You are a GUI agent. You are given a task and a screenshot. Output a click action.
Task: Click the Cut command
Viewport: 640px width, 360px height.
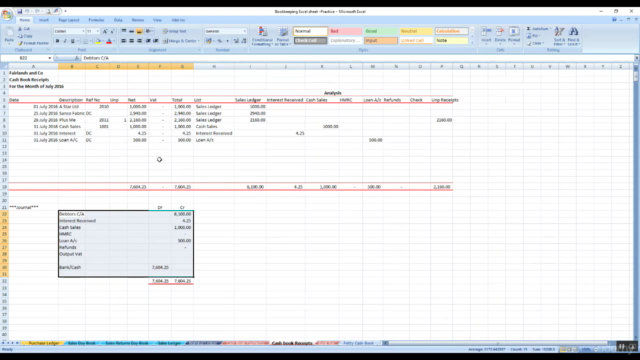tap(24, 29)
